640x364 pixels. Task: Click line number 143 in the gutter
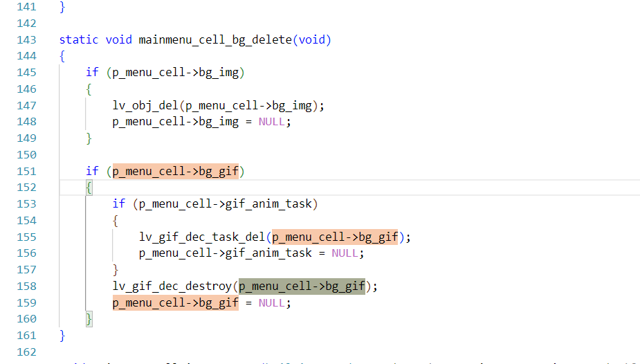pyautogui.click(x=26, y=39)
